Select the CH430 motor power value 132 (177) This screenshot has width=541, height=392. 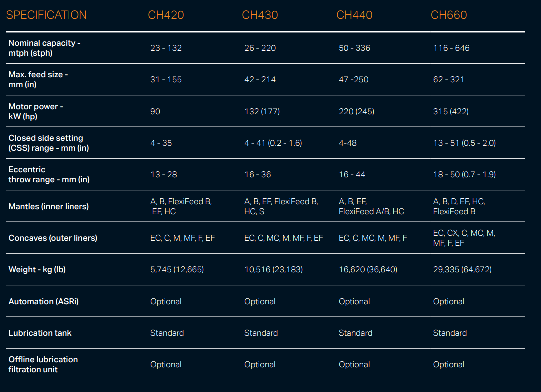[x=262, y=111]
